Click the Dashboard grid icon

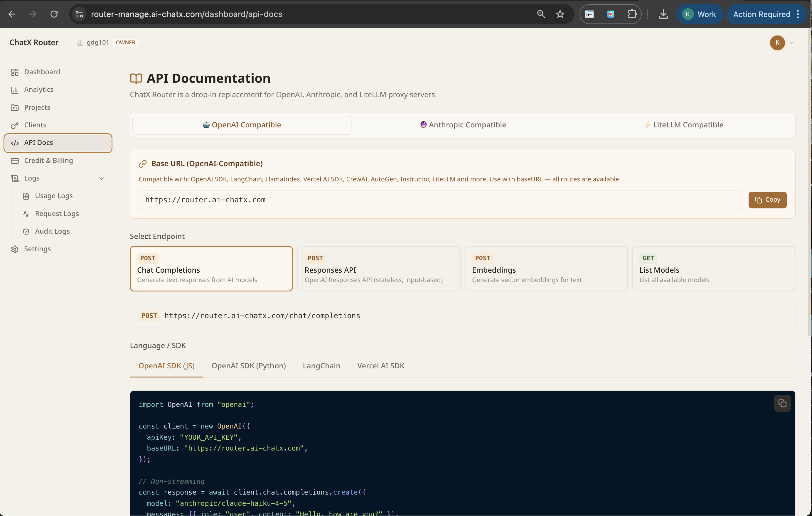pos(14,72)
